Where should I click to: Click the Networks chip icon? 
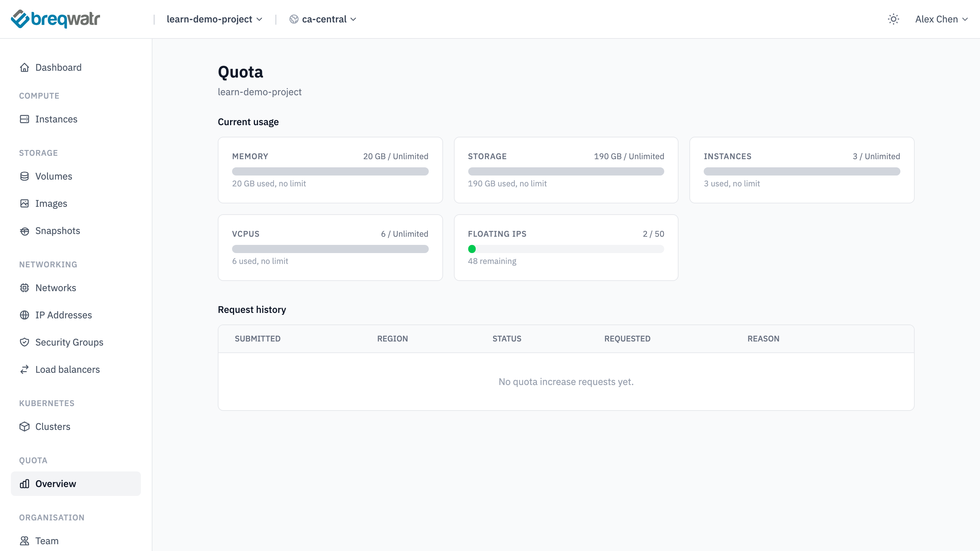(x=24, y=288)
